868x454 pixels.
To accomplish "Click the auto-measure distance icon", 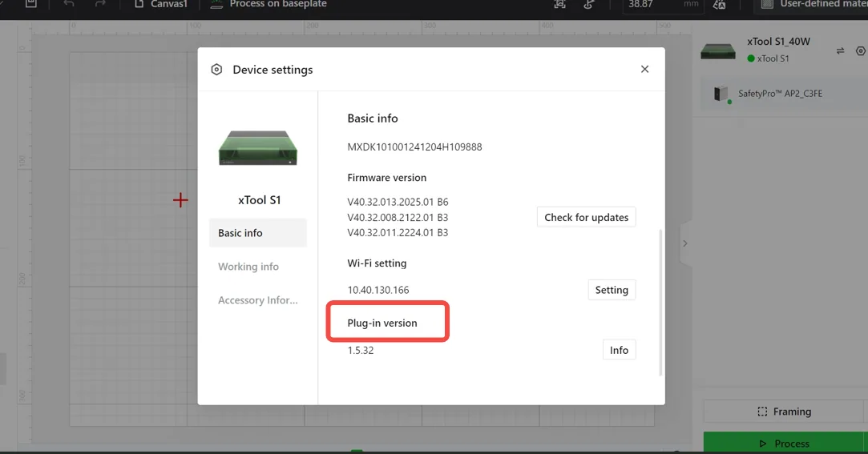I will tap(719, 4).
